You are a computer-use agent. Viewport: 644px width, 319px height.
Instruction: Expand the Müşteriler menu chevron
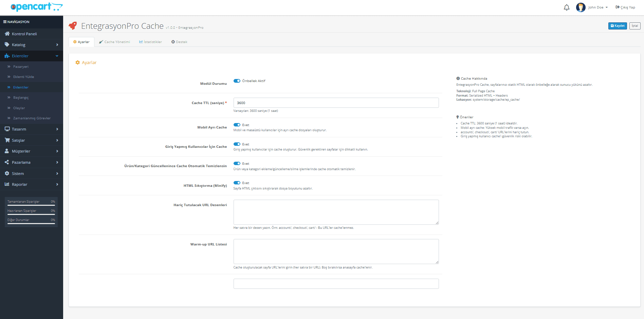[57, 151]
